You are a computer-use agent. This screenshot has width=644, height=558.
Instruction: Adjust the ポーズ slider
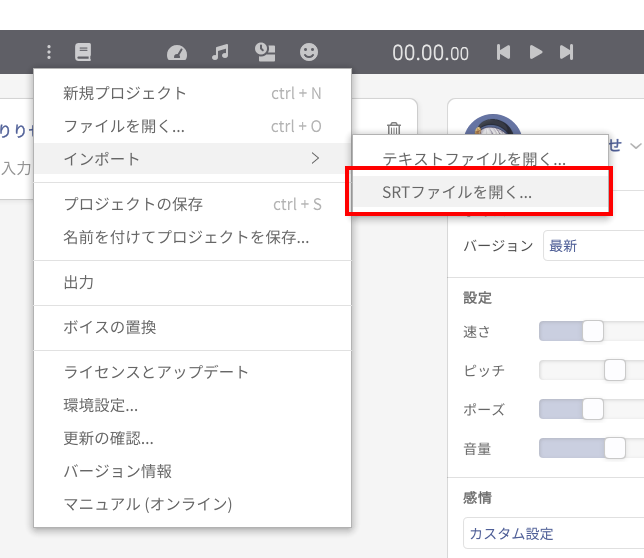click(591, 409)
